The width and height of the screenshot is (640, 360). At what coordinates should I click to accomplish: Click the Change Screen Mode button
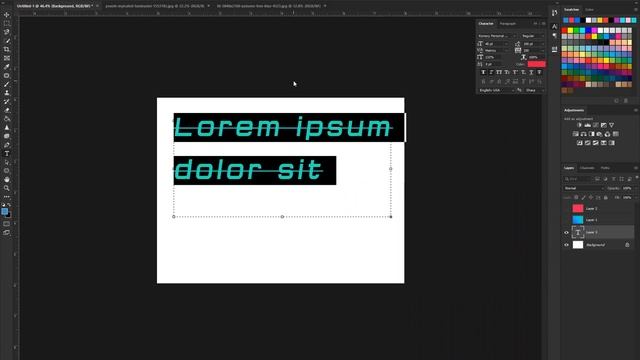tap(7, 232)
